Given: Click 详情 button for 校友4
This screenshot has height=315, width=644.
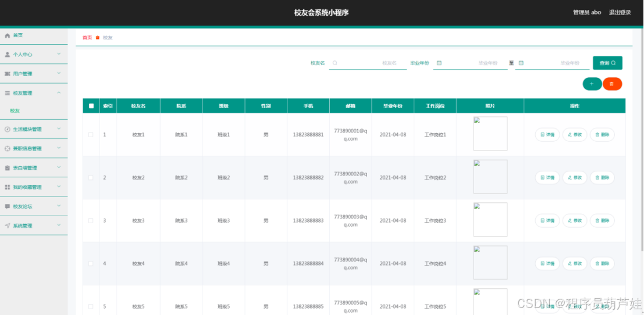Looking at the screenshot, I should (x=547, y=264).
